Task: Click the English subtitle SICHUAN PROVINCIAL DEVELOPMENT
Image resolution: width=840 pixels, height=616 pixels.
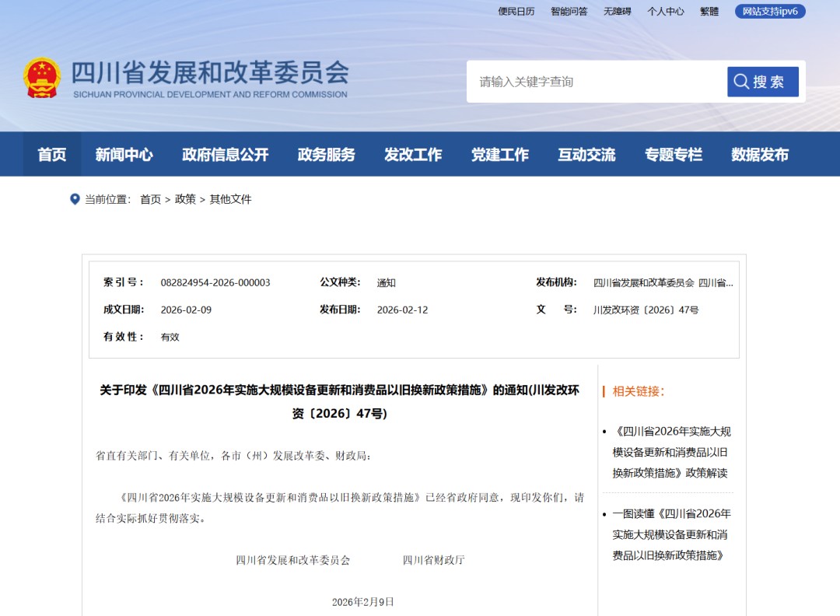Action: pos(211,95)
